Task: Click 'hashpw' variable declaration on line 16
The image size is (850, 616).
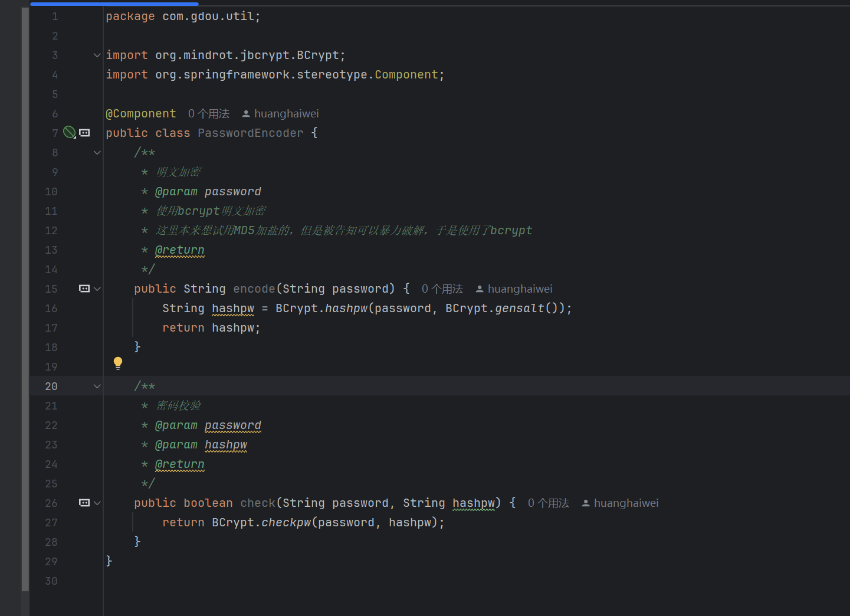Action: [233, 308]
